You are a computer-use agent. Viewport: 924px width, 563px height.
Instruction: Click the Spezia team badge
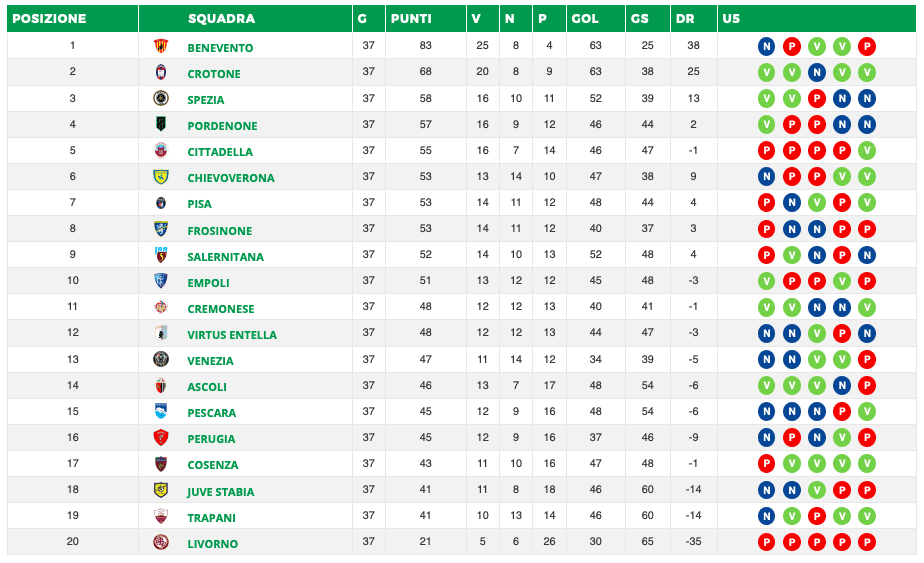(x=160, y=99)
